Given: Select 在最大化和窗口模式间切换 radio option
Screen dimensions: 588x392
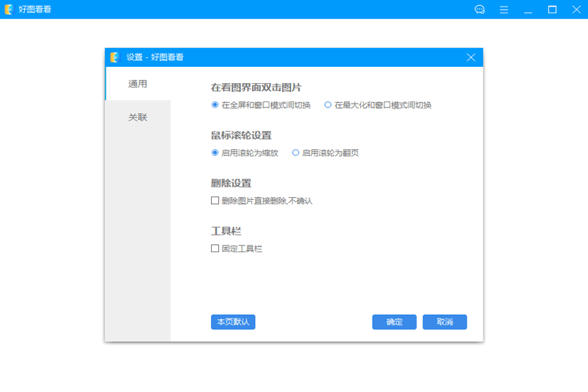Looking at the screenshot, I should click(328, 105).
